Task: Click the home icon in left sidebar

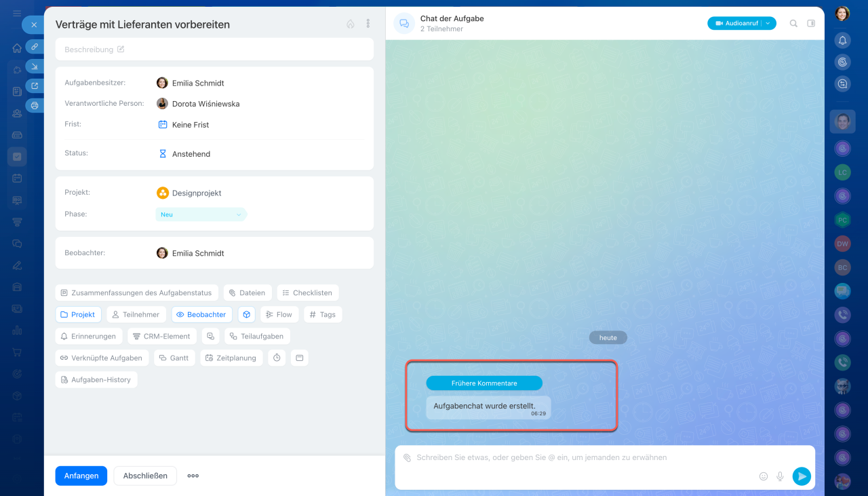Action: click(x=17, y=48)
